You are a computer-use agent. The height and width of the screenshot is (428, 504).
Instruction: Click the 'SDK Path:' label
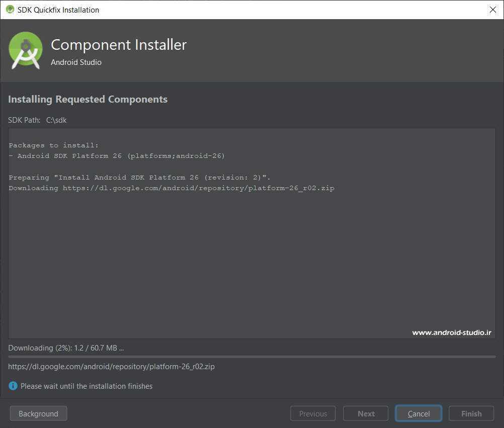(x=24, y=120)
